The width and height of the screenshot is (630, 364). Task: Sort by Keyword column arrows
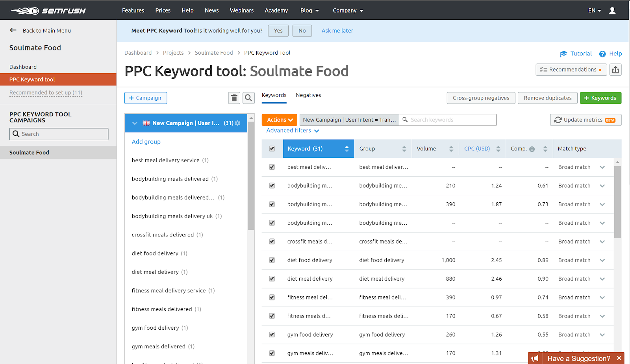347,149
